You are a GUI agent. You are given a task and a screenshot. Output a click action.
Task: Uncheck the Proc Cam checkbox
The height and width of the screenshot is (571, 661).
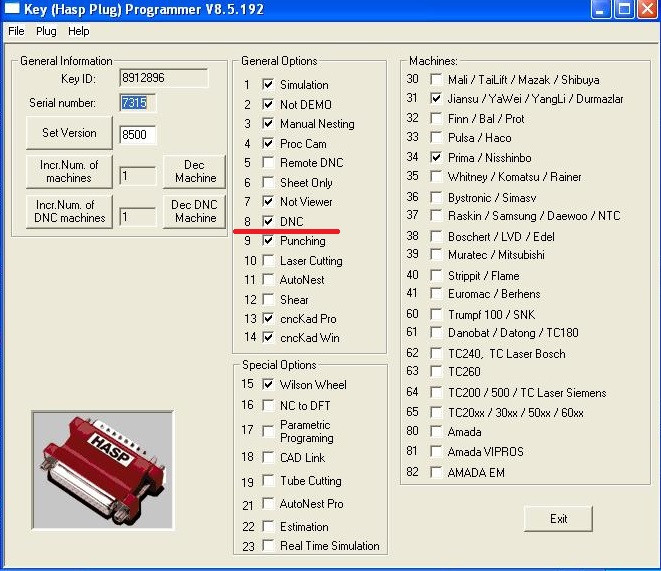(x=268, y=143)
